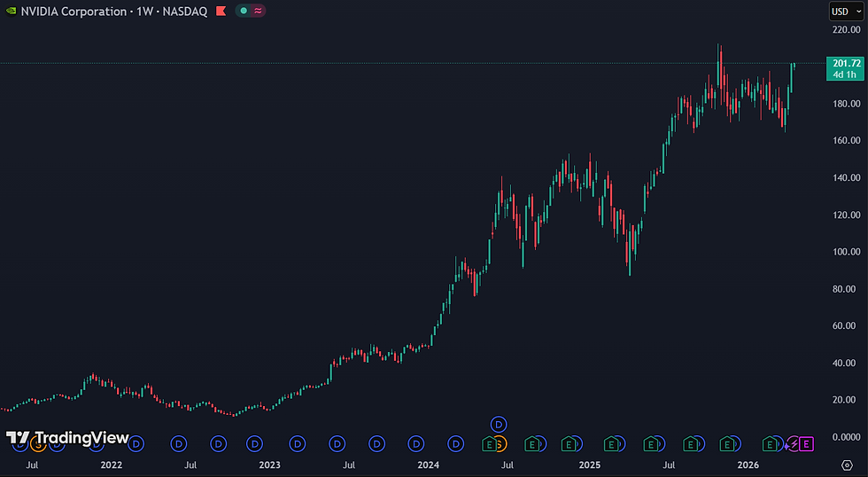Viewport: 868px width, 477px height.
Task: Click the pink upcoming earnings E marker
Action: (x=807, y=444)
